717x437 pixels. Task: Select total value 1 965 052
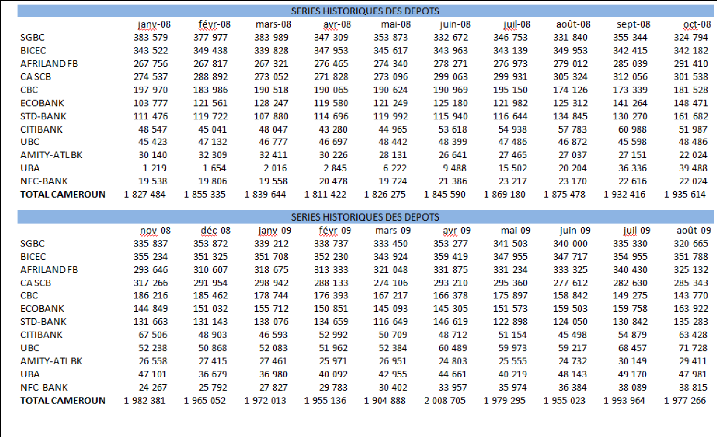click(205, 401)
